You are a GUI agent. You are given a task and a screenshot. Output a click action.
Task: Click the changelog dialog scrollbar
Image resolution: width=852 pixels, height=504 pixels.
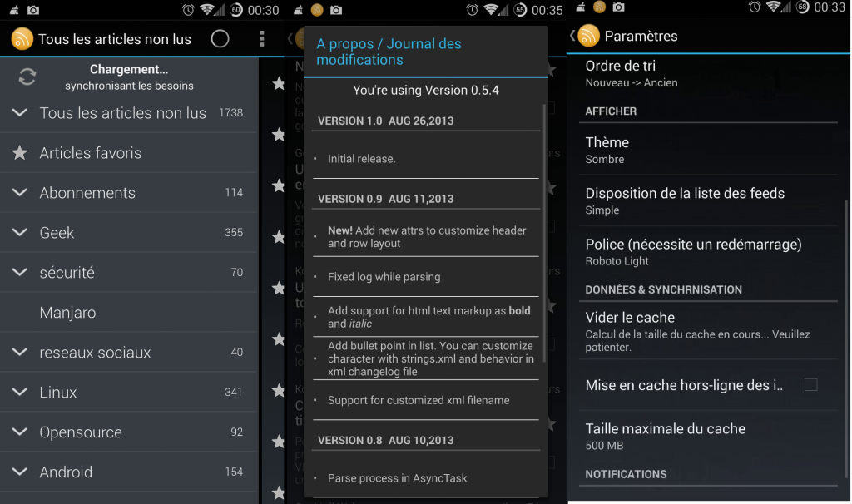[x=544, y=233]
